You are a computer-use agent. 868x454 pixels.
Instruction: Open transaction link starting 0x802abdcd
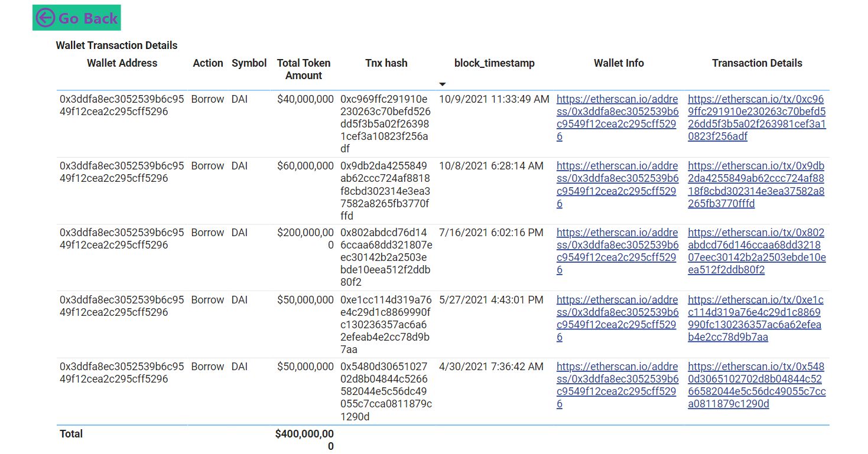[x=757, y=252]
